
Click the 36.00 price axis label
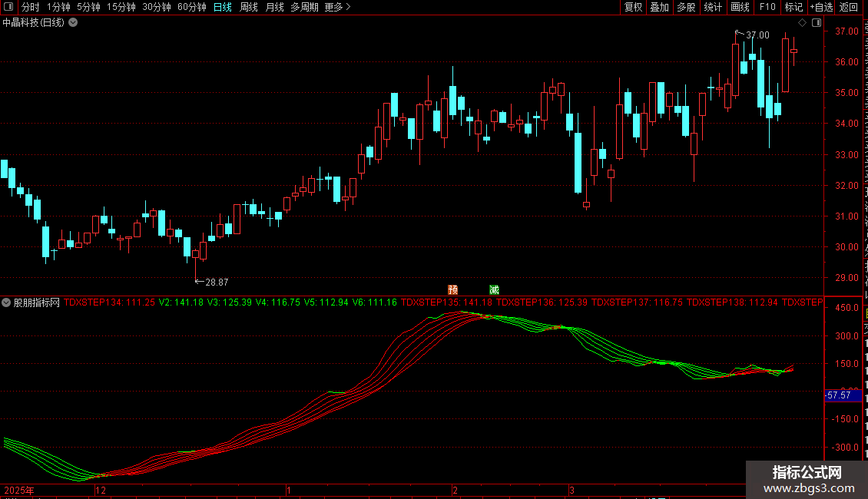847,62
